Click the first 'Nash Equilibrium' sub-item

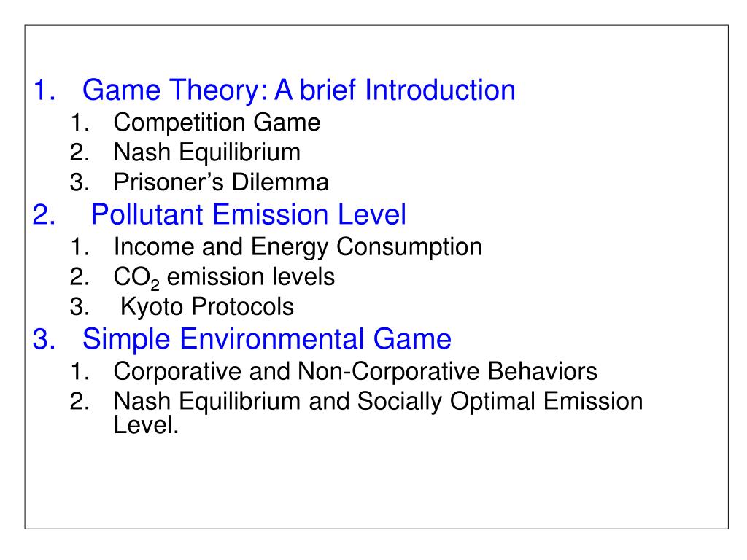click(206, 152)
